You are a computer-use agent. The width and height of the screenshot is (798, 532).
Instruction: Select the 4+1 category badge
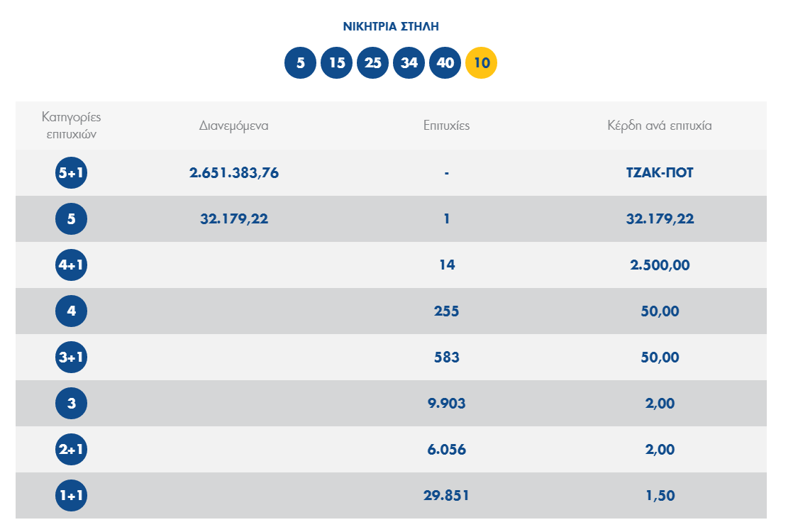(x=71, y=265)
